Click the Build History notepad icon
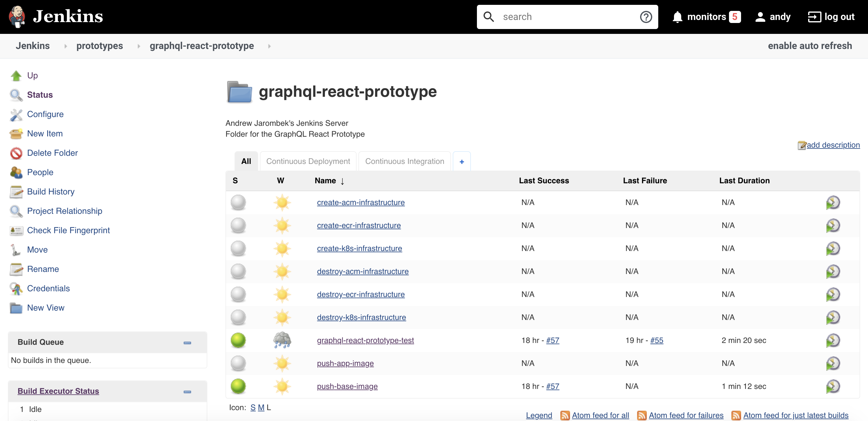The image size is (868, 421). (x=16, y=192)
